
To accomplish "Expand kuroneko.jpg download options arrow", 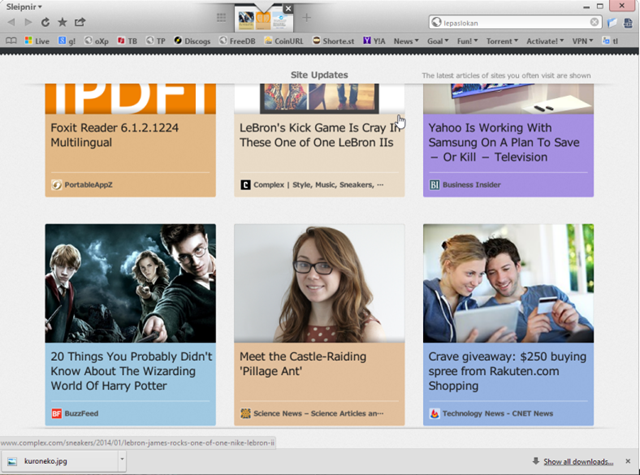I will (122, 459).
